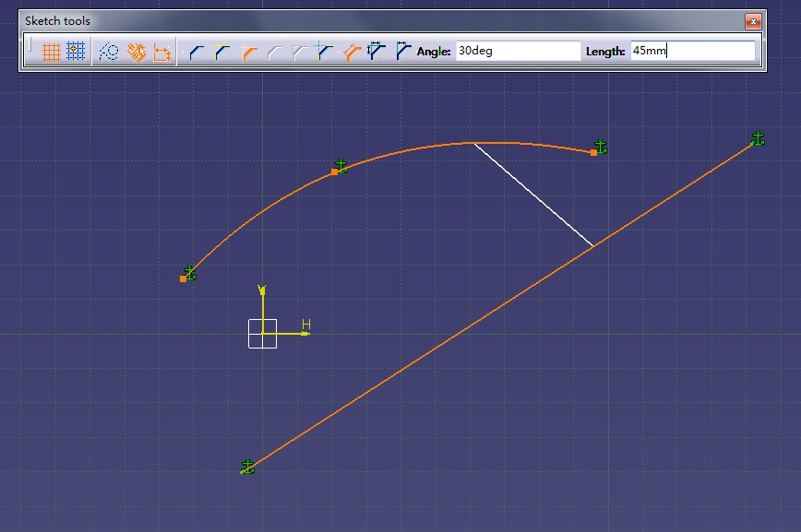Select the white chamfer preview line
This screenshot has width=801, height=532.
coord(533,195)
